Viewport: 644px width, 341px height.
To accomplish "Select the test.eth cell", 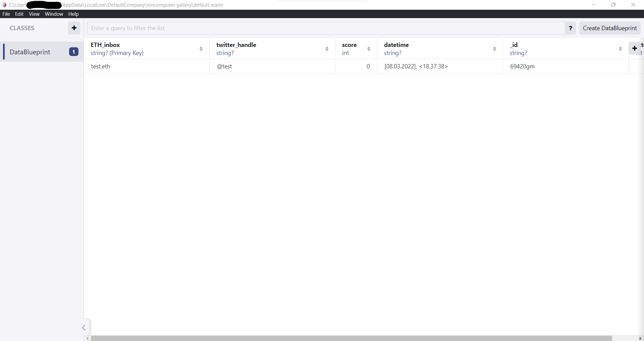I will 147,66.
